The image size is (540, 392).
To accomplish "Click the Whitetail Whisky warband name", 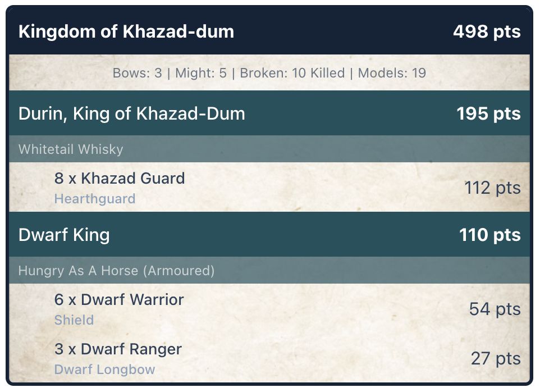I will tap(71, 149).
